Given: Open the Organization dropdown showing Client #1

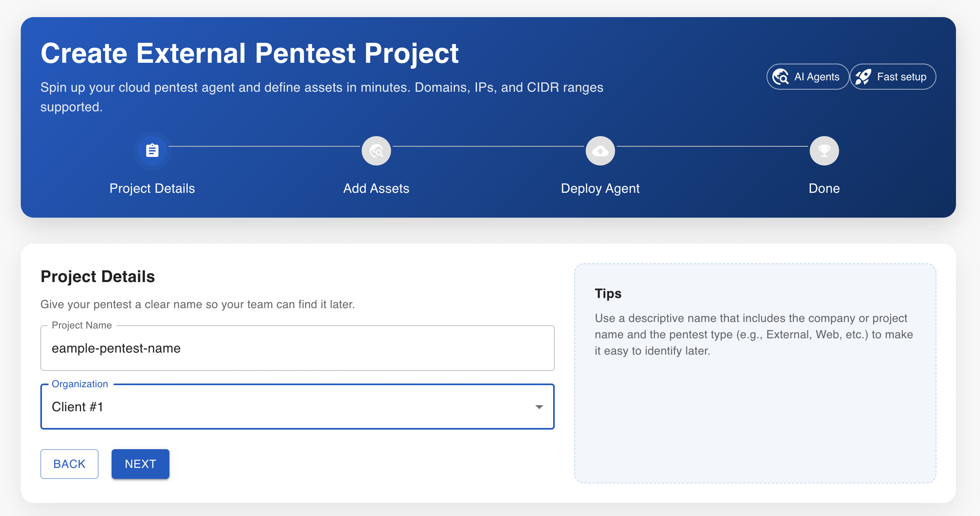Looking at the screenshot, I should [x=285, y=407].
